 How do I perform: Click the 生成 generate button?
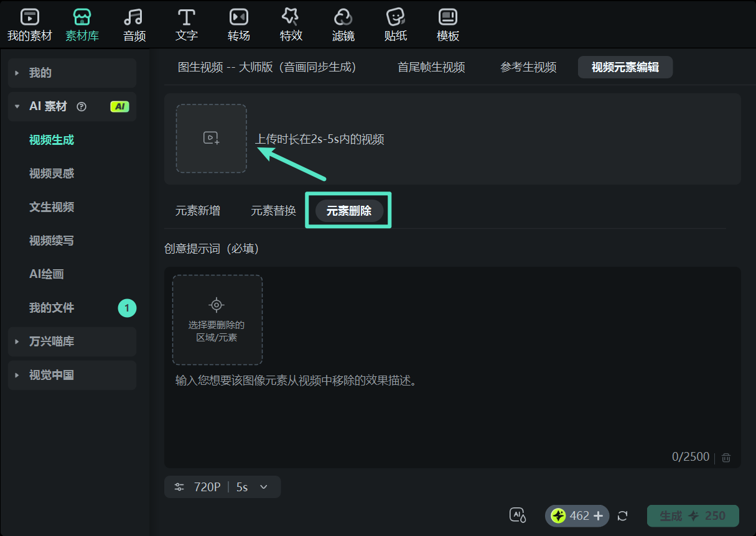[x=693, y=515]
